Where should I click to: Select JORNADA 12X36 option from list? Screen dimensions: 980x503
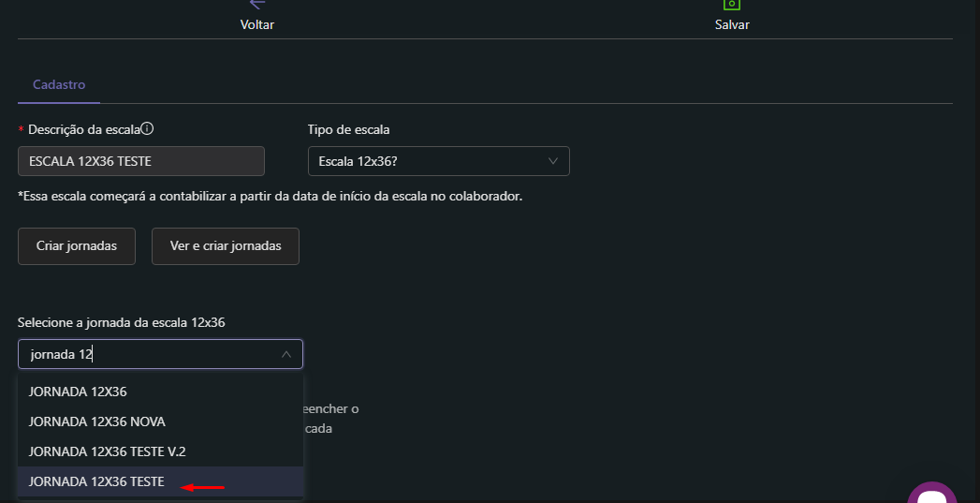coord(78,392)
